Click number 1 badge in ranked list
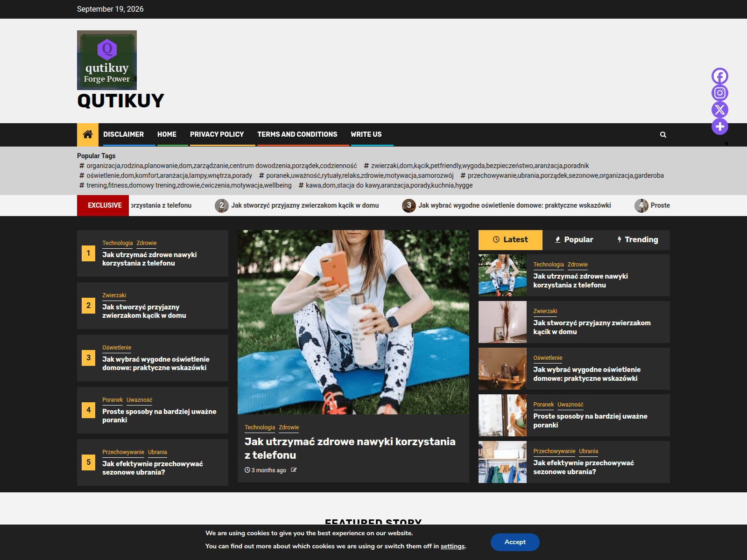This screenshot has height=560, width=747. point(88,253)
